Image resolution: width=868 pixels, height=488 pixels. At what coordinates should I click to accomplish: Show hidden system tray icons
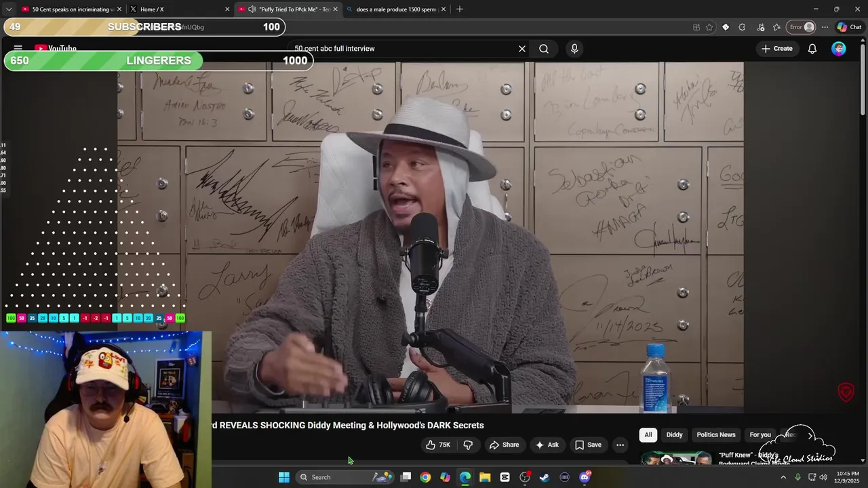[x=783, y=477]
